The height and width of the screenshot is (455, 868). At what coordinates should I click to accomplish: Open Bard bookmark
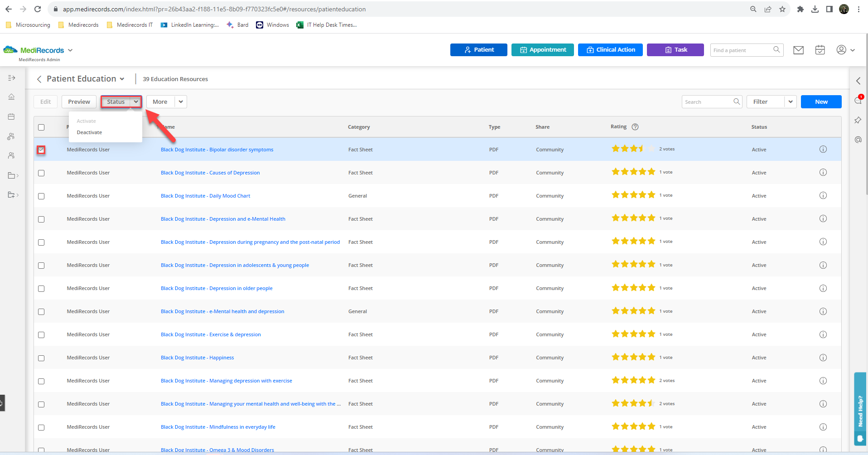pyautogui.click(x=237, y=25)
